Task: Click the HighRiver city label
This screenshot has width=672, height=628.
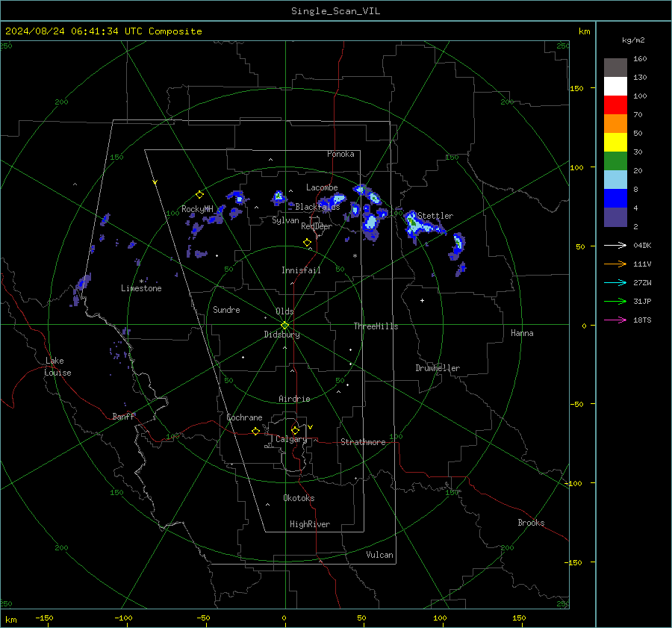Action: (x=309, y=524)
